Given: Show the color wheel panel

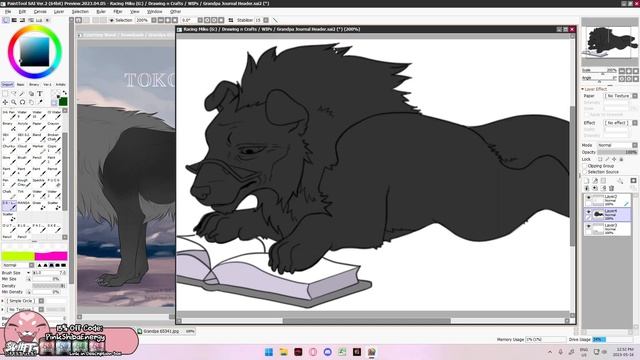Looking at the screenshot, I should (x=6, y=20).
